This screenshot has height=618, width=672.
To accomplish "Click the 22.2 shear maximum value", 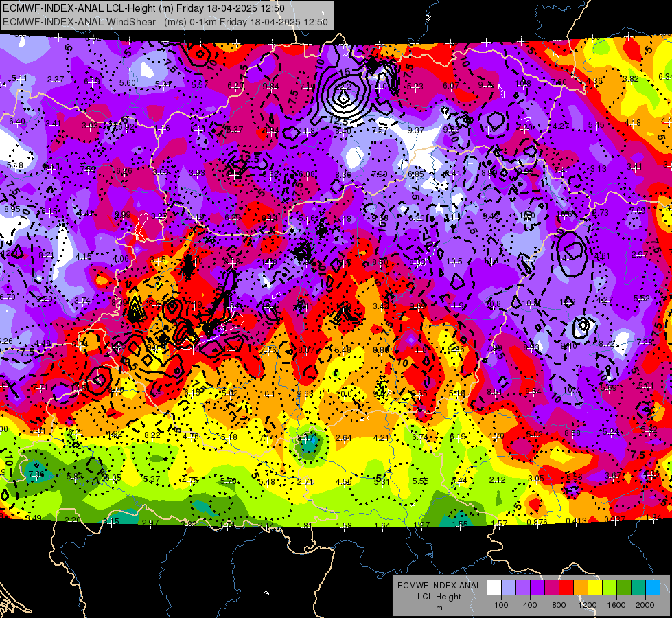I will pyautogui.click(x=343, y=87).
